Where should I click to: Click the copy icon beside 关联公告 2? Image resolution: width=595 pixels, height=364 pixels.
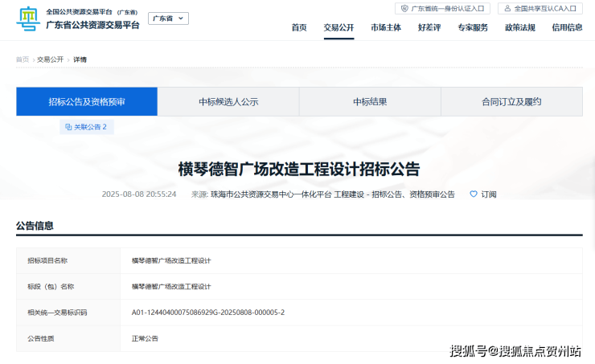coord(68,127)
